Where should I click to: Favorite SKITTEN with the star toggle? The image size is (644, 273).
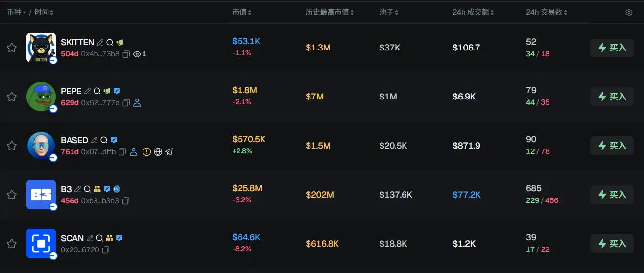coord(12,48)
